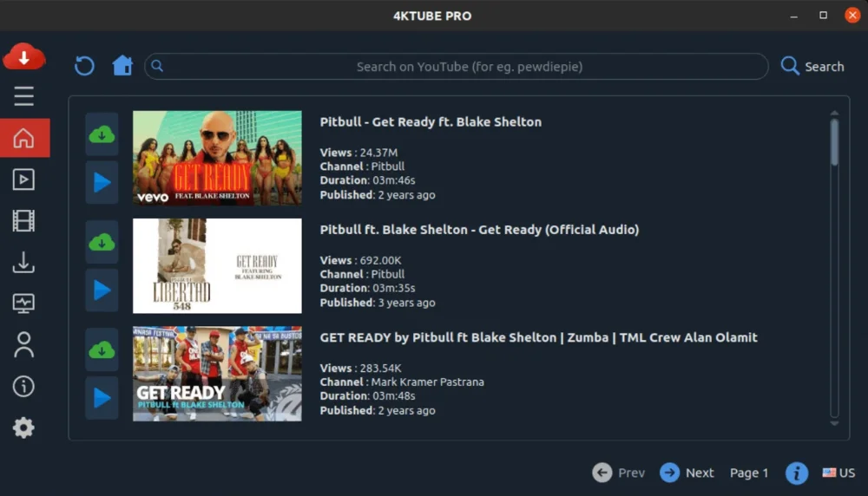The width and height of the screenshot is (868, 496).
Task: Maximize the 4KTUBE PRO window
Action: (823, 16)
